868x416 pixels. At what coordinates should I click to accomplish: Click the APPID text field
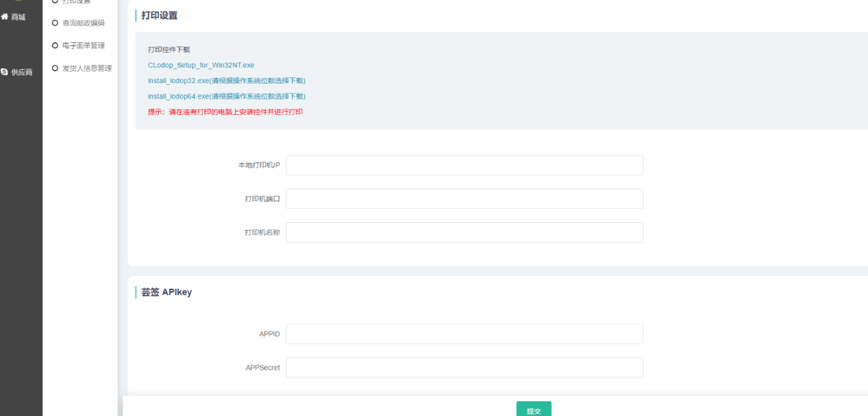(464, 334)
